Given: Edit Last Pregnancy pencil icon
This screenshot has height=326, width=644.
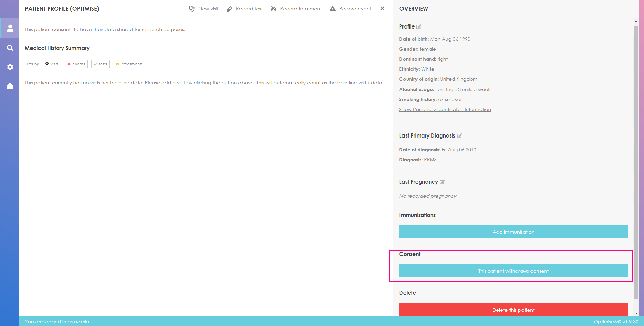Looking at the screenshot, I should (442, 182).
